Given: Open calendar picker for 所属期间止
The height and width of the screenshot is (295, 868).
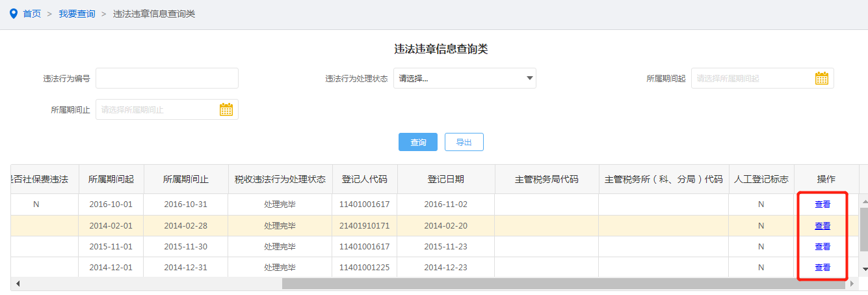Looking at the screenshot, I should [x=226, y=109].
